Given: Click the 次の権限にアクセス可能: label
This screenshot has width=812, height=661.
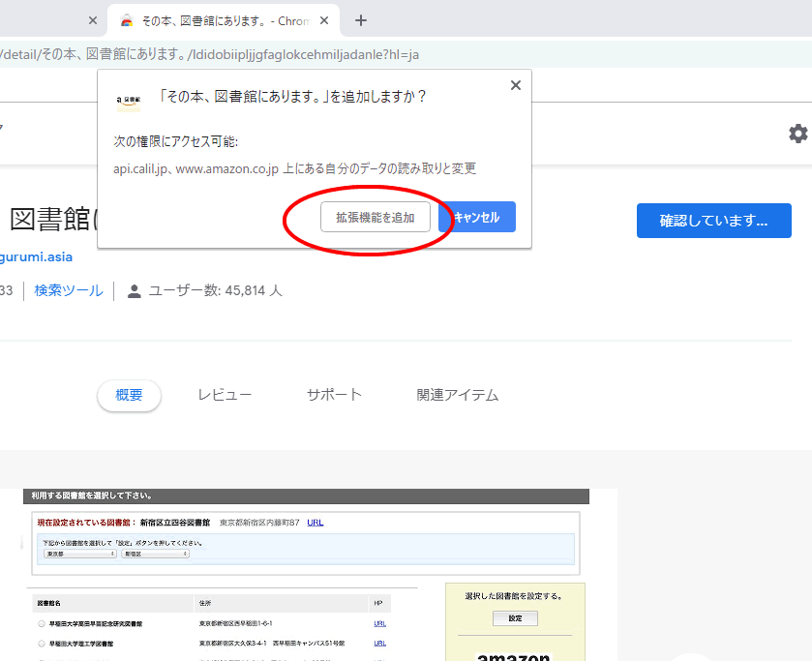Looking at the screenshot, I should (175, 141).
